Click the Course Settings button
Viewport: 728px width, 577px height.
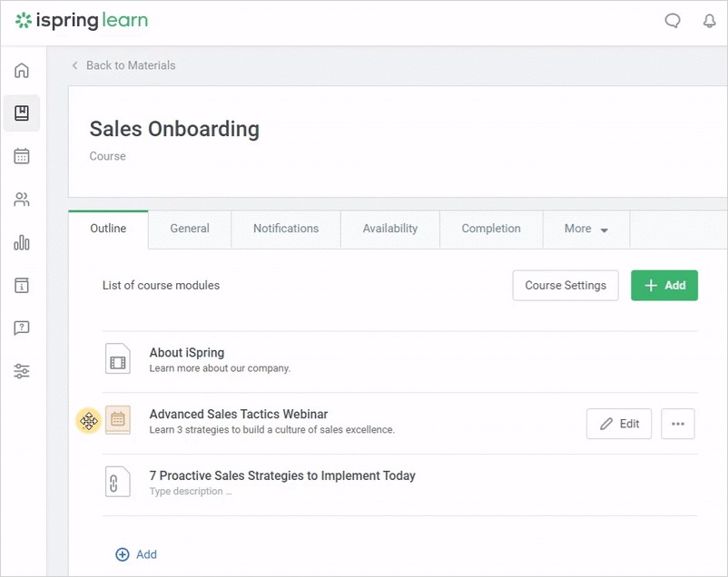tap(566, 285)
